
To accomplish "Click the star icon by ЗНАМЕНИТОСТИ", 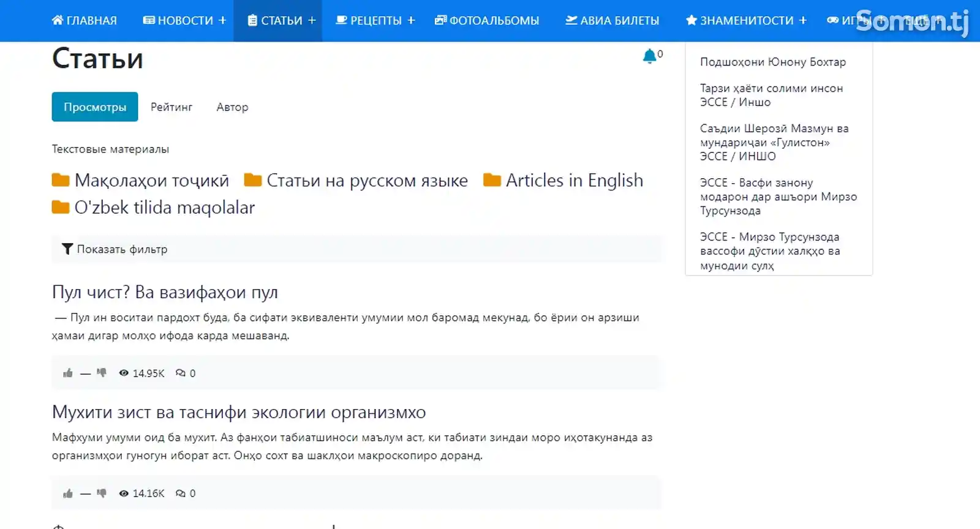I will 692,20.
